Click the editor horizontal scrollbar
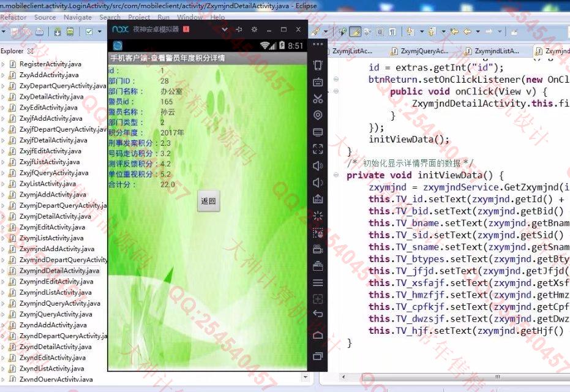This screenshot has width=570, height=392. (465, 377)
